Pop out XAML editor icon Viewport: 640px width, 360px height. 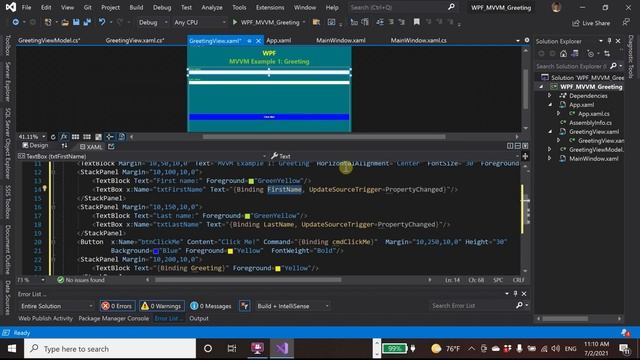pos(111,146)
